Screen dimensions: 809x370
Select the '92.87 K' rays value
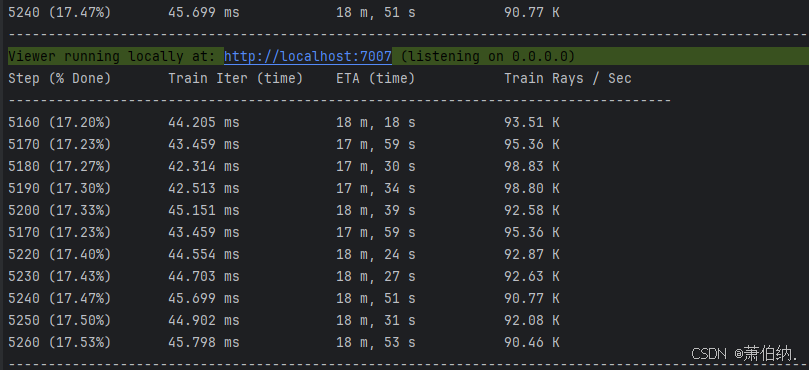(532, 254)
